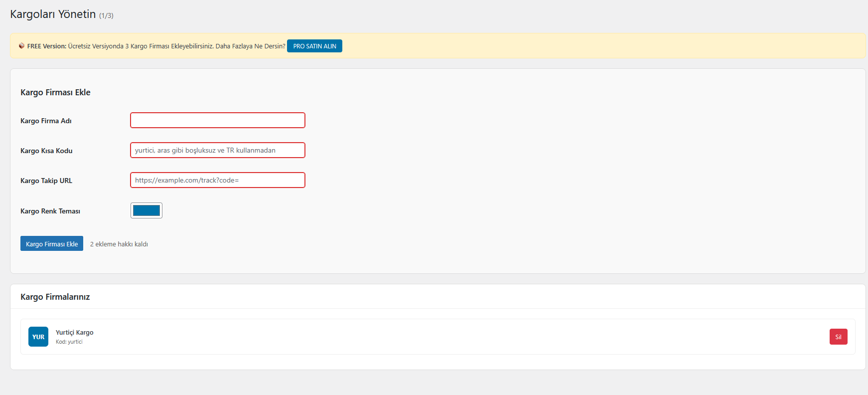Viewport: 868px width, 395px height.
Task: Open the Kargo Renk Teması color picker
Action: (146, 210)
